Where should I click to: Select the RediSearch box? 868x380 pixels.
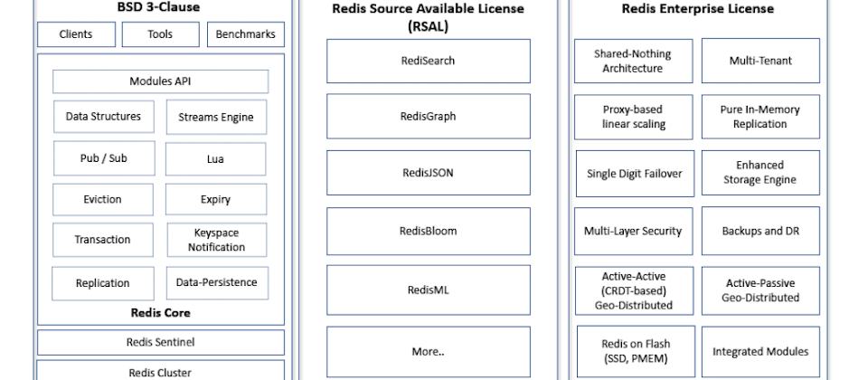(429, 61)
